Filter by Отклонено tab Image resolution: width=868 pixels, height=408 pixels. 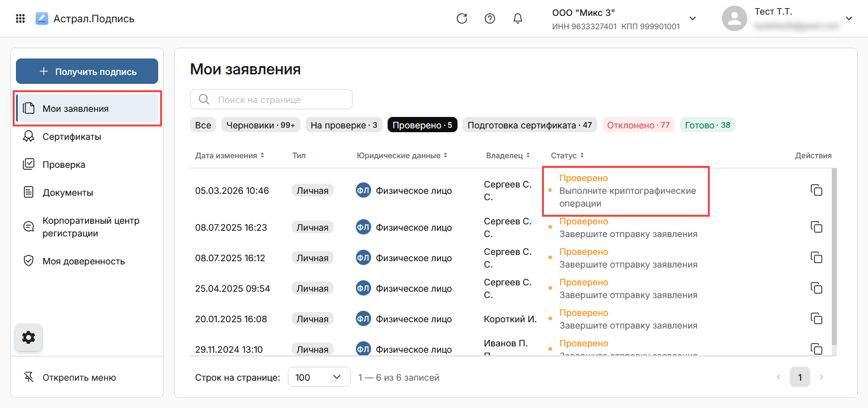[x=638, y=125]
